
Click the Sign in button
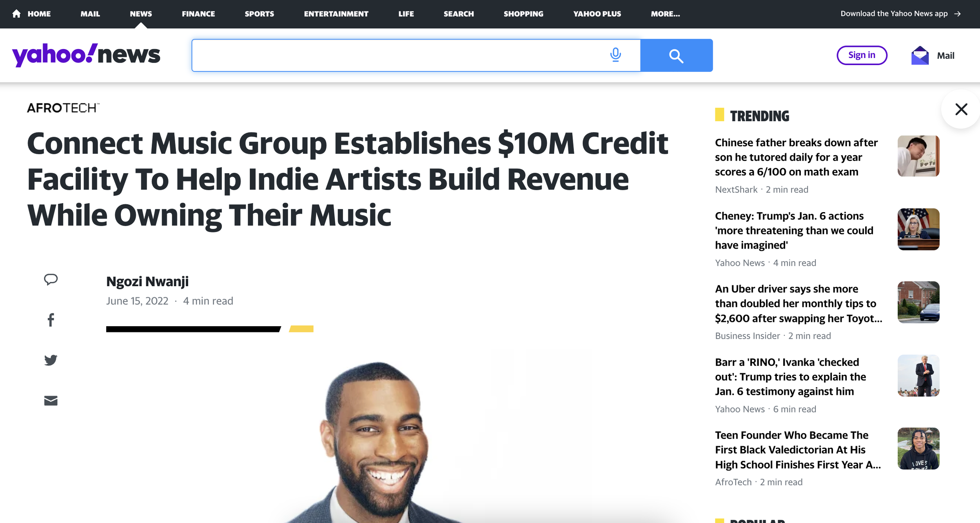click(862, 55)
